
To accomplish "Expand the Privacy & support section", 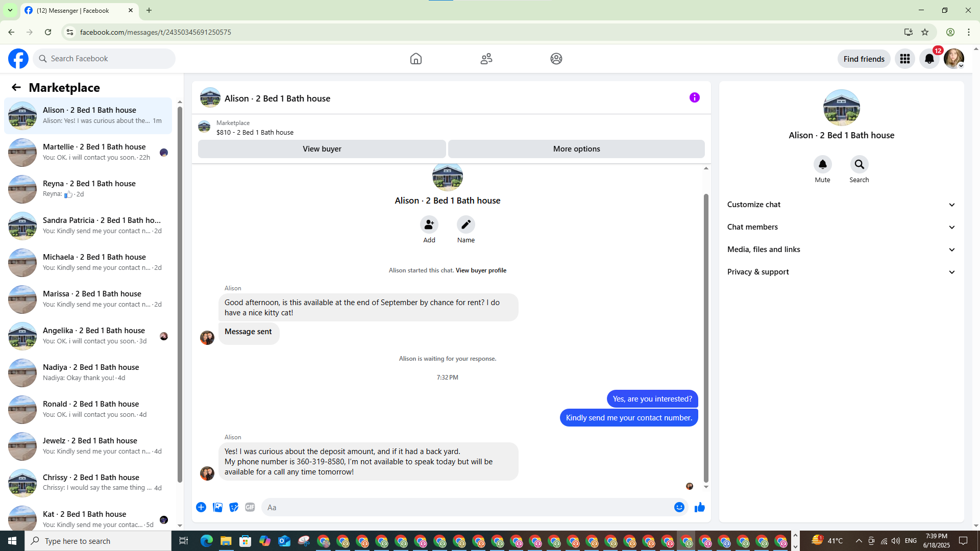I will coord(842,272).
